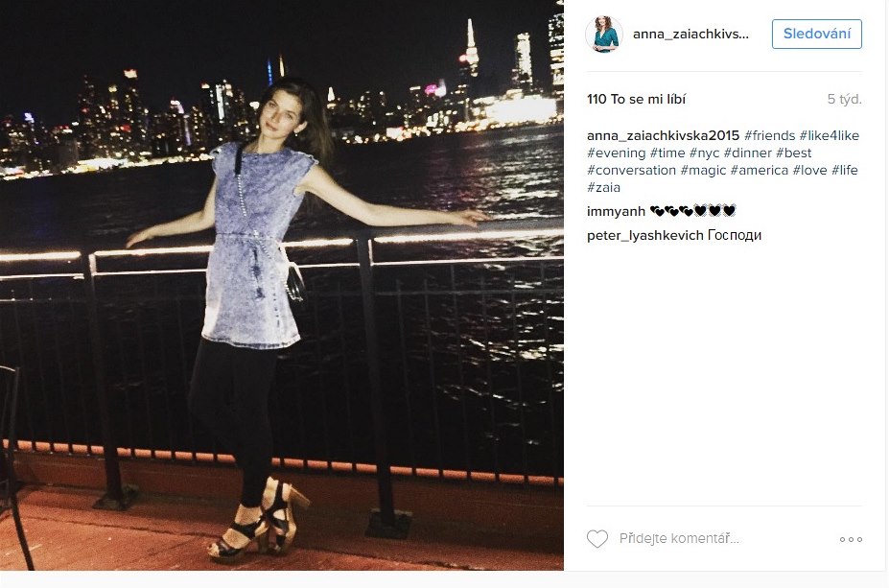This screenshot has height=588, width=889.
Task: Open the #conversation hashtag
Action: click(x=631, y=170)
